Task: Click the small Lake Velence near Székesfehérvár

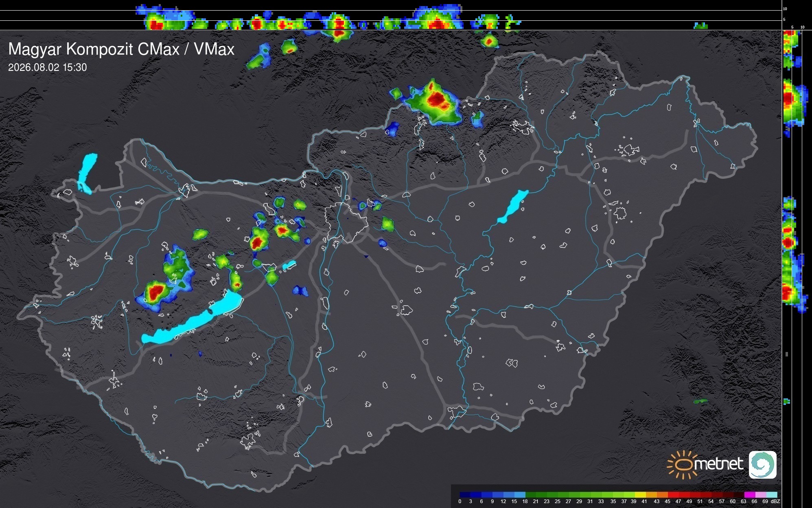Action: [289, 265]
